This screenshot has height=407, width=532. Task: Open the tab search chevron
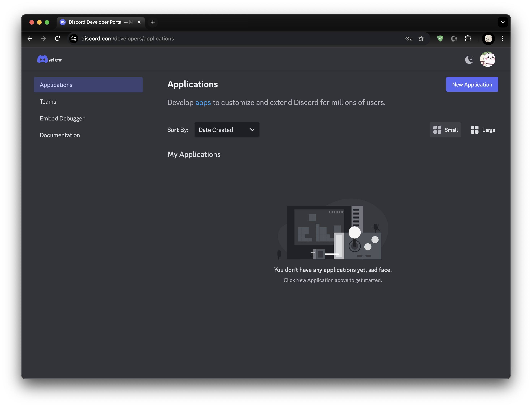click(x=503, y=22)
